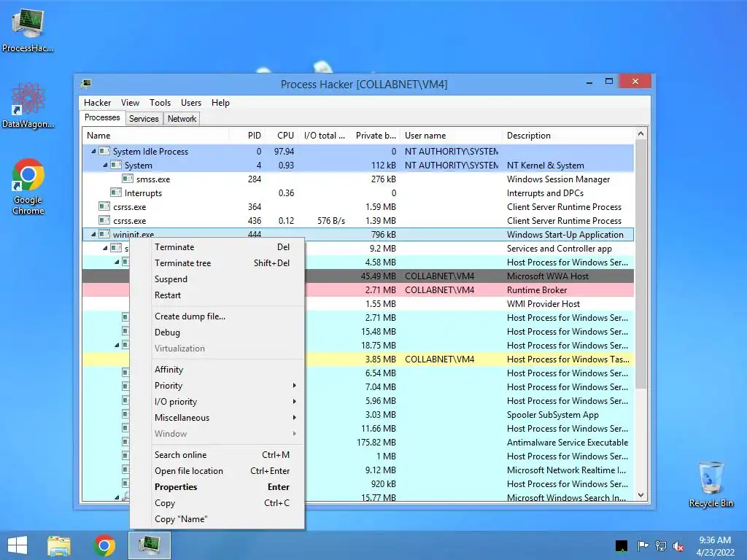
Task: Collapse the System process node
Action: 105,166
